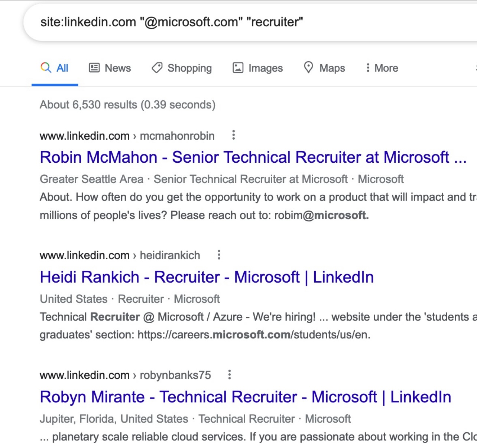The image size is (477, 448).
Task: Click the picture icon beside Images
Action: click(x=238, y=68)
